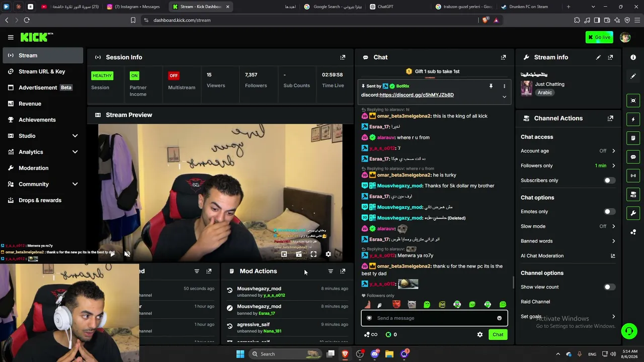Viewport: 644px width, 362px height.
Task: Open Brave Shields icon in address bar
Action: pyautogui.click(x=485, y=20)
